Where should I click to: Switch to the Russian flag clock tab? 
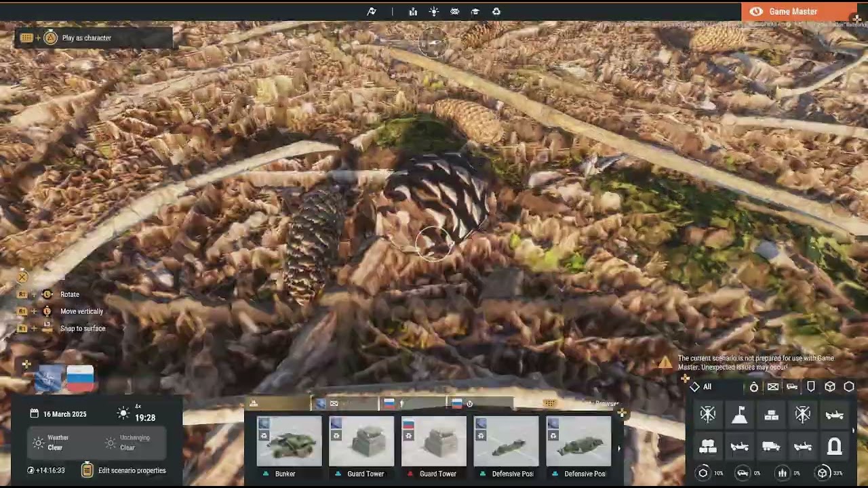tap(481, 403)
